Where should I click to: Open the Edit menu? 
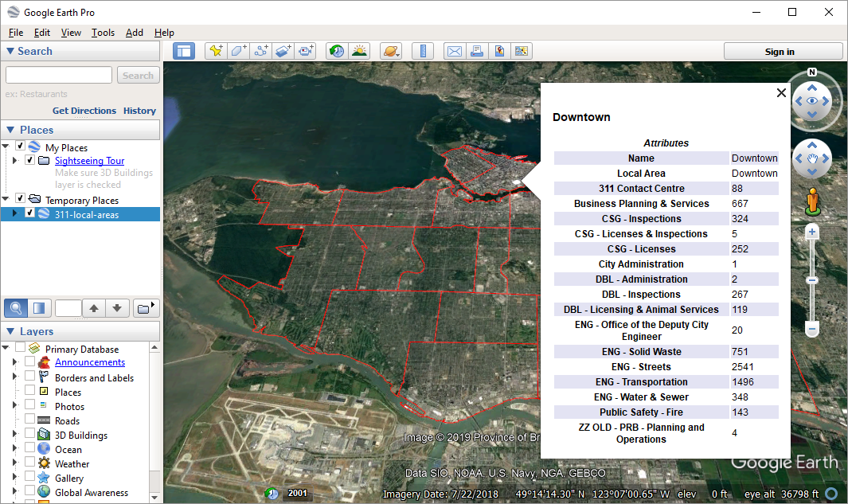coord(41,33)
